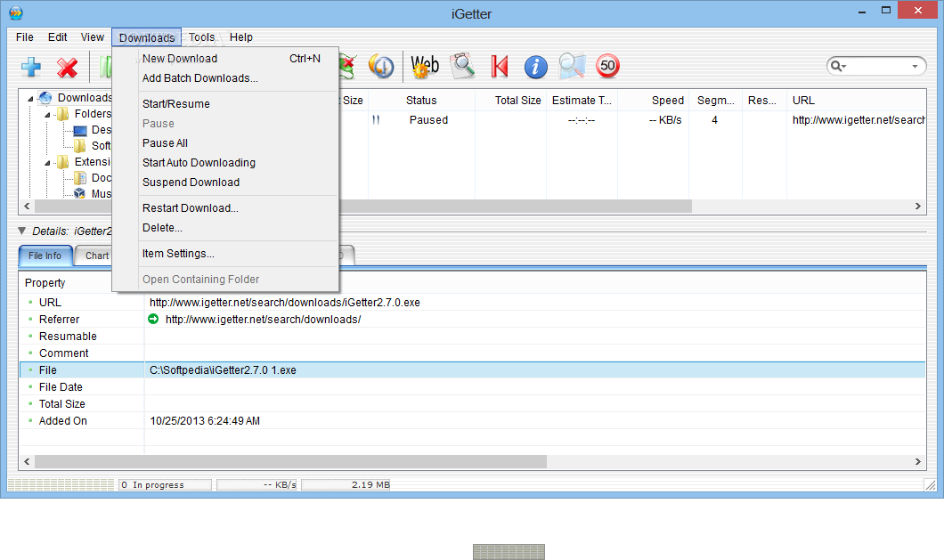
Task: Click the window resize grip corner
Action: pos(930,484)
